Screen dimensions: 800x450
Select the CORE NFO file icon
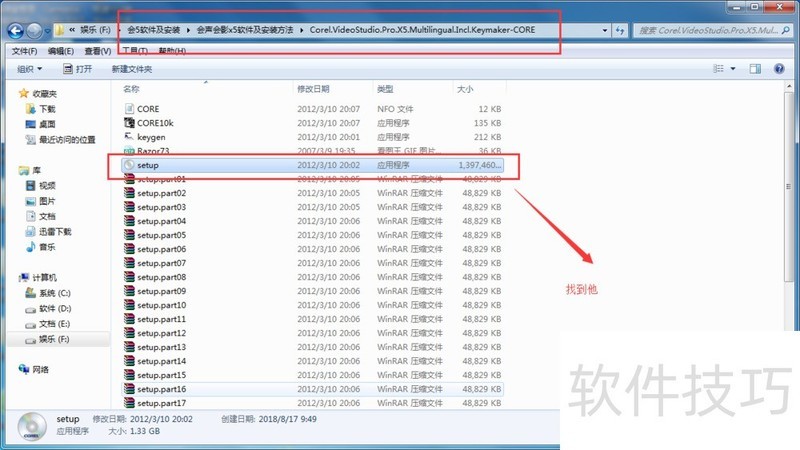click(x=129, y=109)
